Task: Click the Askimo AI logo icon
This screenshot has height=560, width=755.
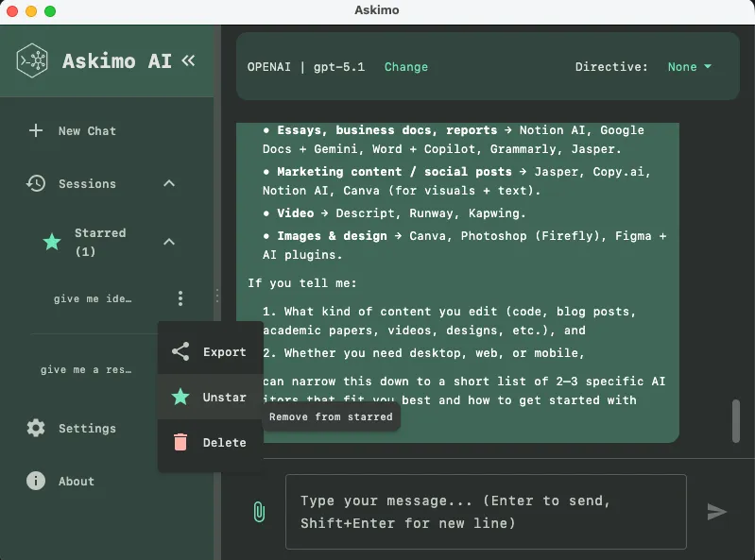Action: point(33,61)
